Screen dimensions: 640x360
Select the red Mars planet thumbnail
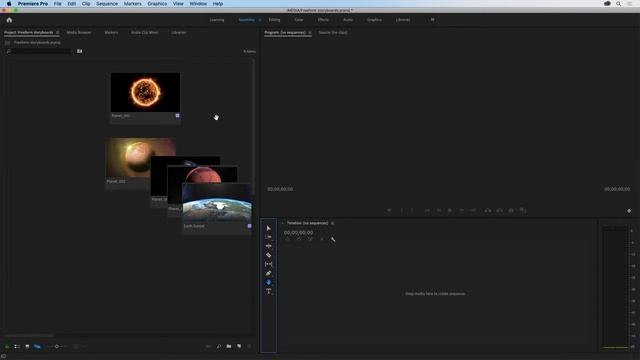pyautogui.click(x=203, y=174)
